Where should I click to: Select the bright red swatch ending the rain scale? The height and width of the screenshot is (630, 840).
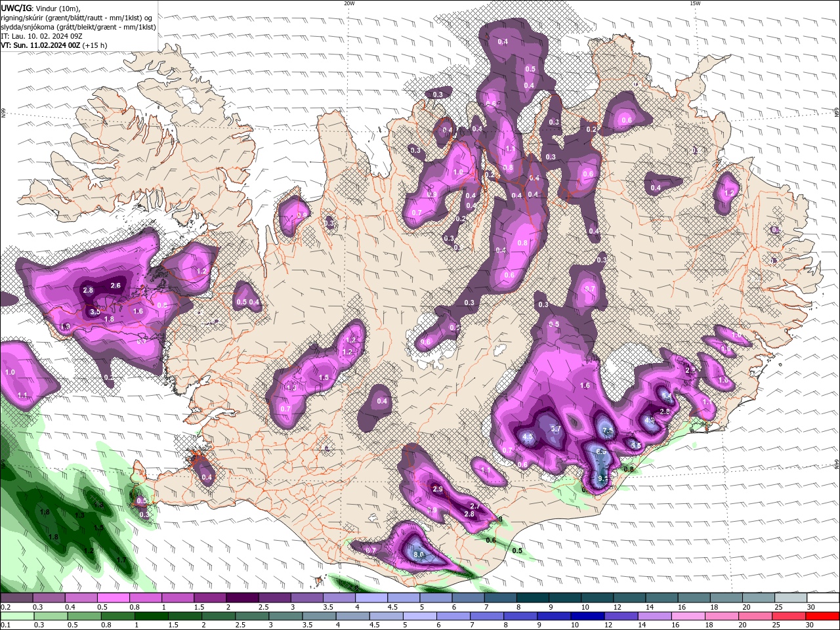[x=822, y=616]
